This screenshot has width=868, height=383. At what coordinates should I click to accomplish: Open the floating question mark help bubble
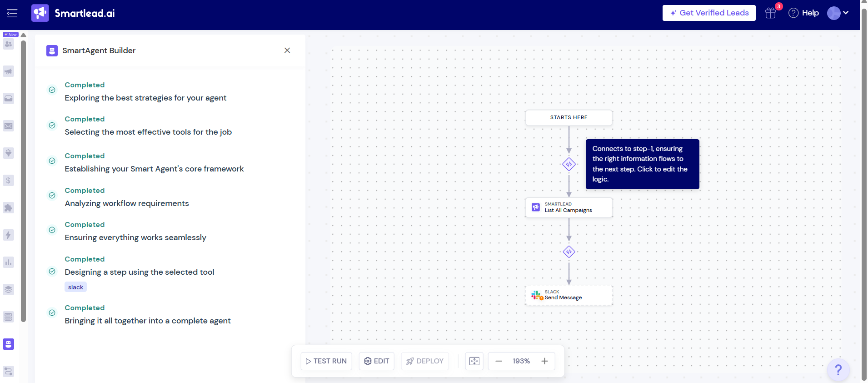tap(838, 370)
